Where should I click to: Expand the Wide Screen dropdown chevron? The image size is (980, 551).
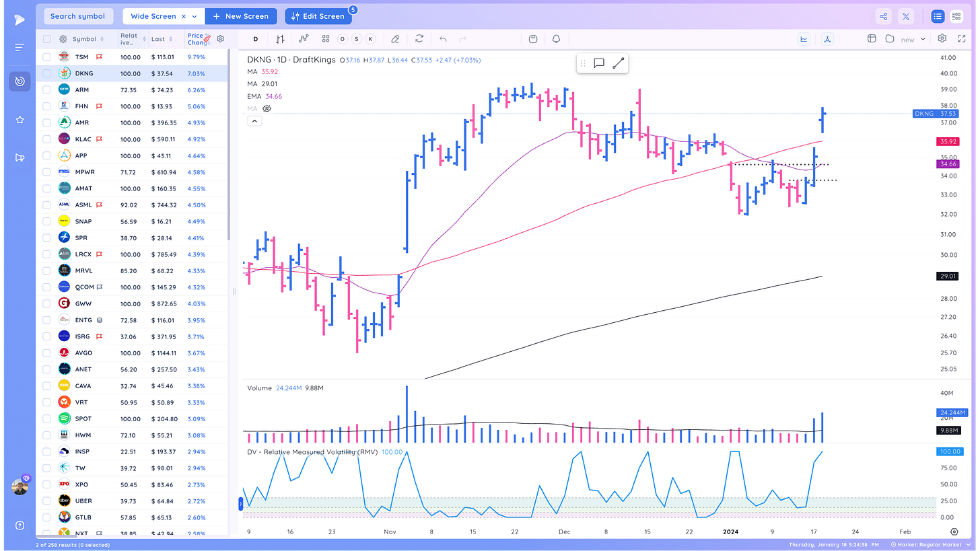point(195,16)
